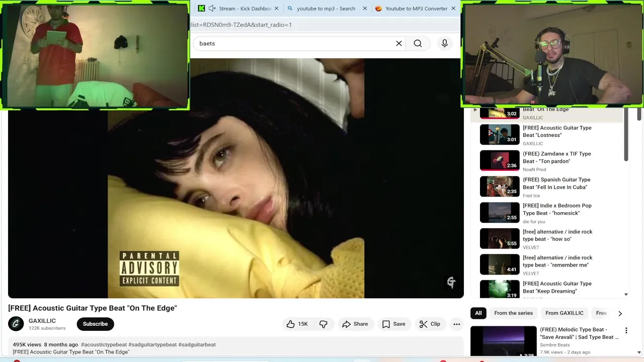Open the "Ton pardon" type beat thumbnail
This screenshot has height=362, width=644.
pyautogui.click(x=500, y=160)
